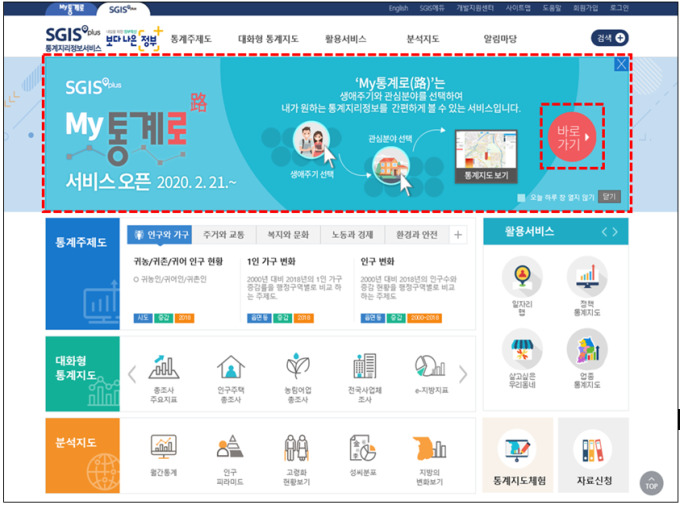Click the red 바로가기 button

pyautogui.click(x=572, y=137)
